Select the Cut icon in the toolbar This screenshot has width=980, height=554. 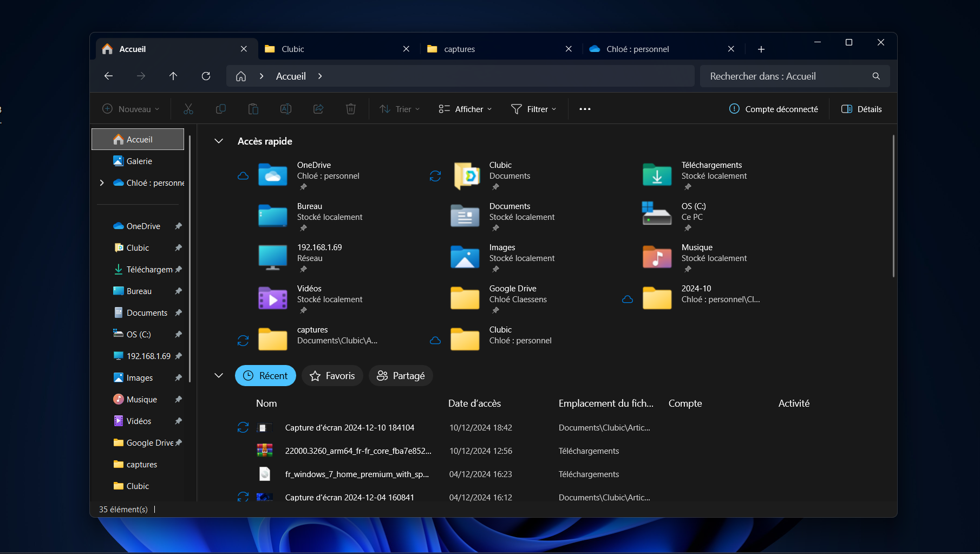point(188,109)
